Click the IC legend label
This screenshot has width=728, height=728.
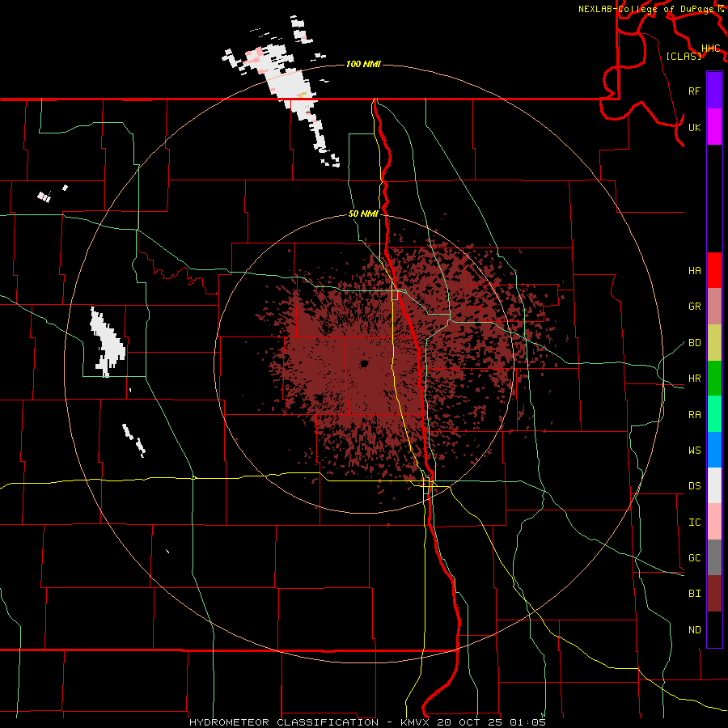[x=694, y=523]
